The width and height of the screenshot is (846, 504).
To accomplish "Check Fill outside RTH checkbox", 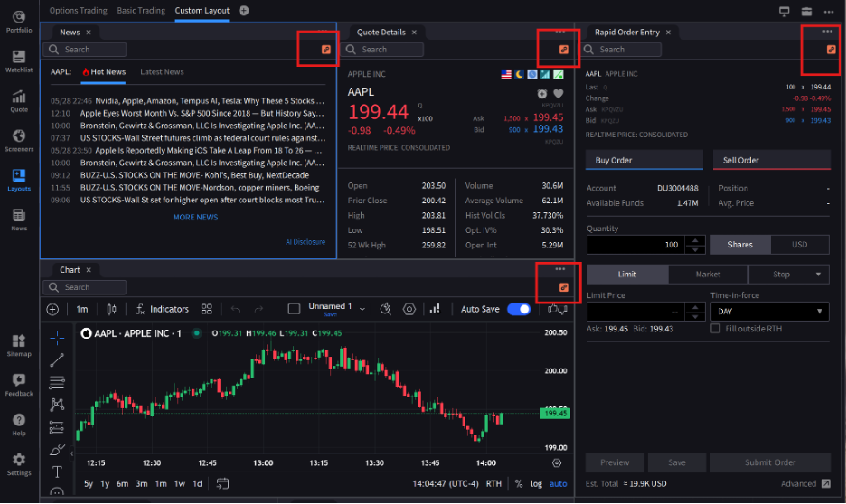I will pos(716,328).
